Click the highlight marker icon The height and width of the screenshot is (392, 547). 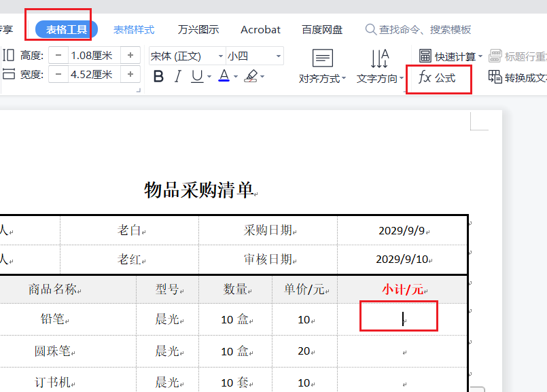(x=251, y=77)
